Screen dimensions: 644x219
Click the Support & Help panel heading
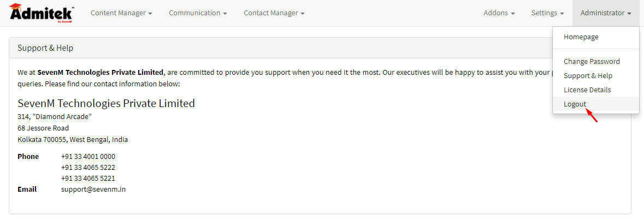coord(45,48)
